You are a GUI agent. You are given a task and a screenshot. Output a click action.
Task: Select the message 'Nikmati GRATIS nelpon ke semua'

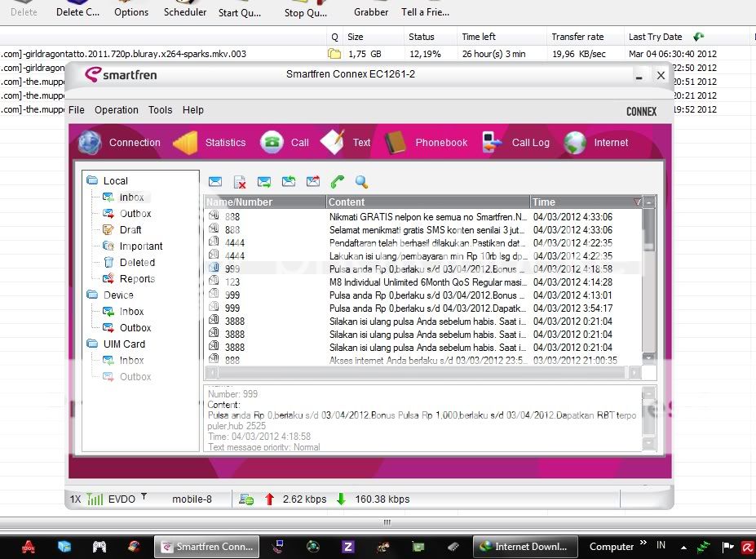coord(423,217)
